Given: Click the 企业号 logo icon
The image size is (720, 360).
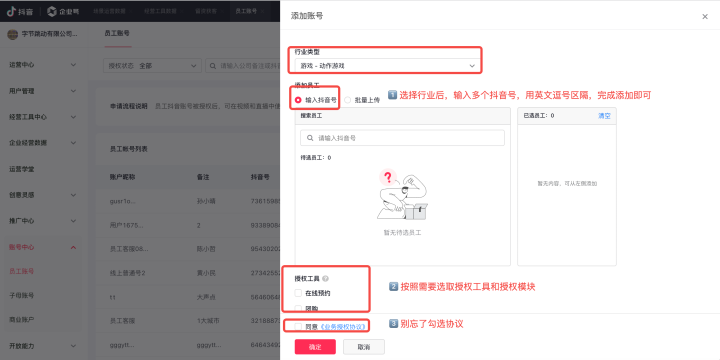Looking at the screenshot, I should tap(52, 11).
